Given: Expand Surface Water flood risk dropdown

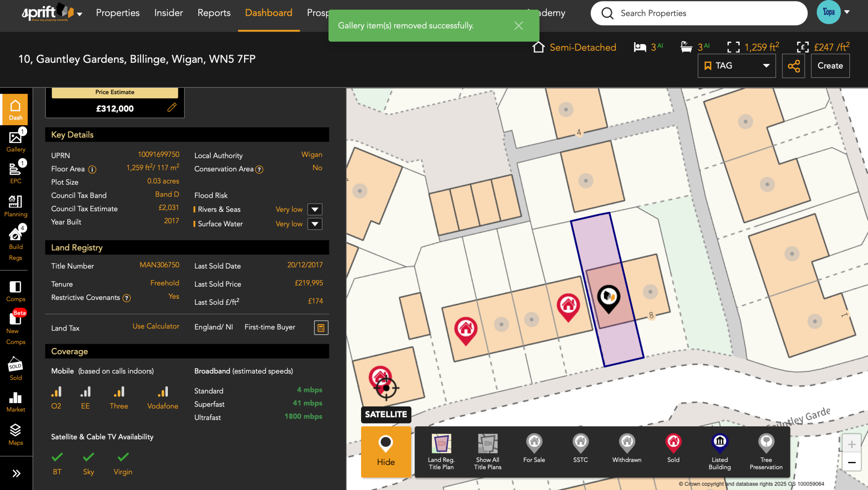Looking at the screenshot, I should [x=315, y=224].
